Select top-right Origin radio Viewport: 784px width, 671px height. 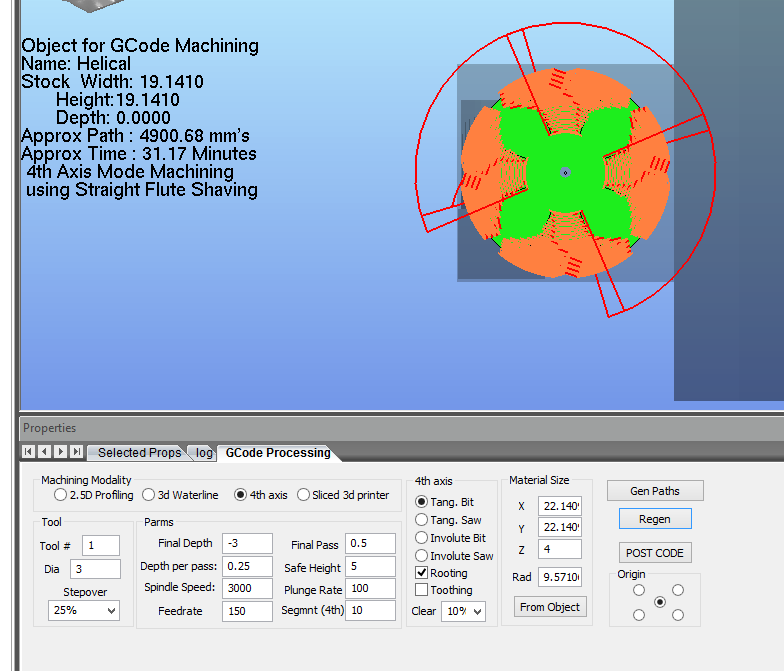[678, 590]
